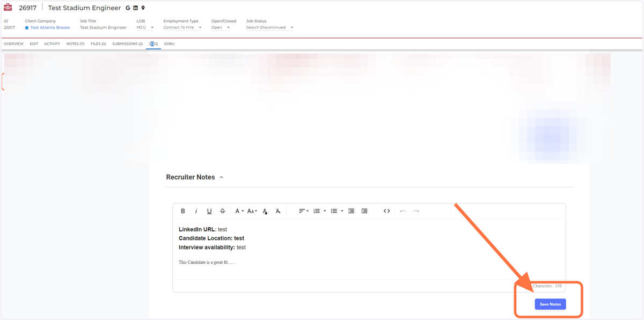
Task: Clear text formatting
Action: pyautogui.click(x=278, y=211)
